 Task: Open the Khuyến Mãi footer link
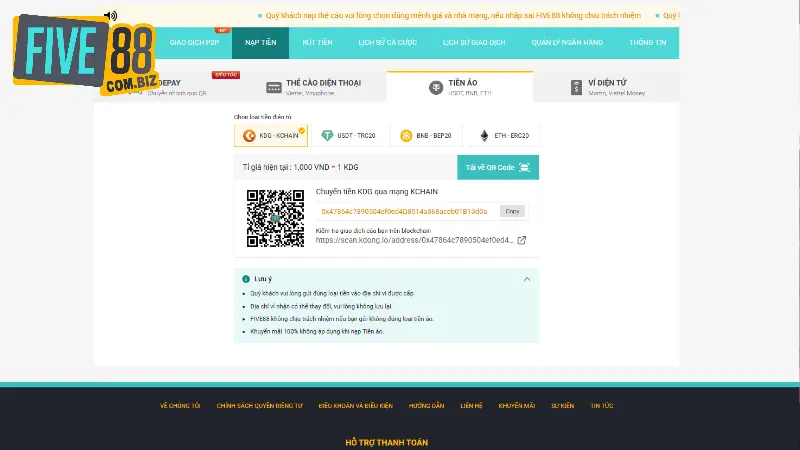click(517, 406)
